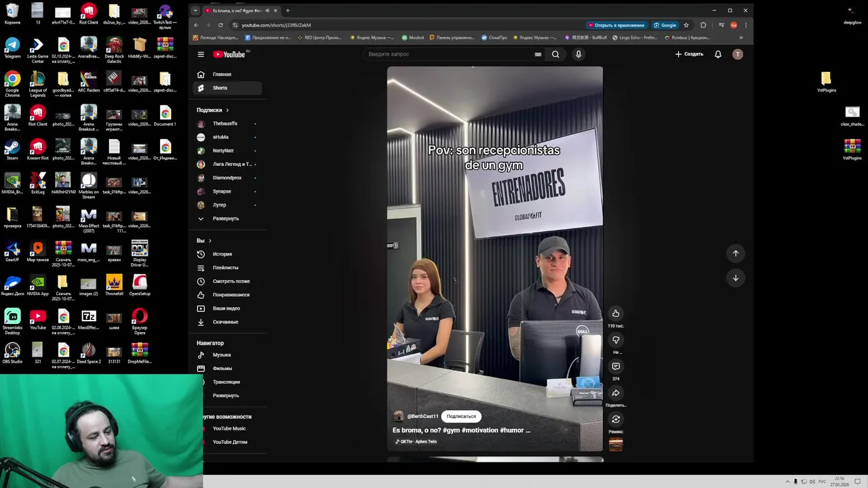Image resolution: width=868 pixels, height=488 pixels.
Task: Select Telegram desktop icon
Action: coord(12,48)
